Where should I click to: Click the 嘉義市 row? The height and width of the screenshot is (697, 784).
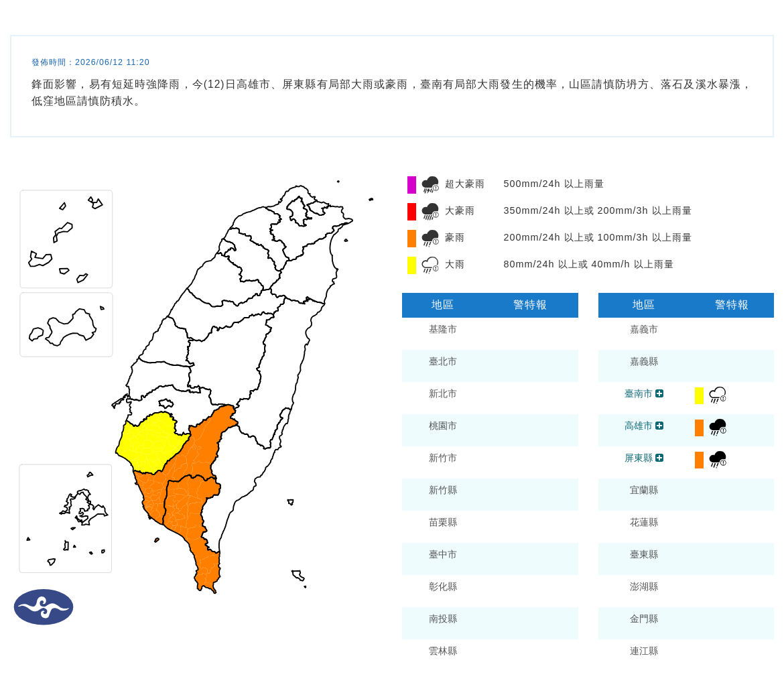point(686,334)
